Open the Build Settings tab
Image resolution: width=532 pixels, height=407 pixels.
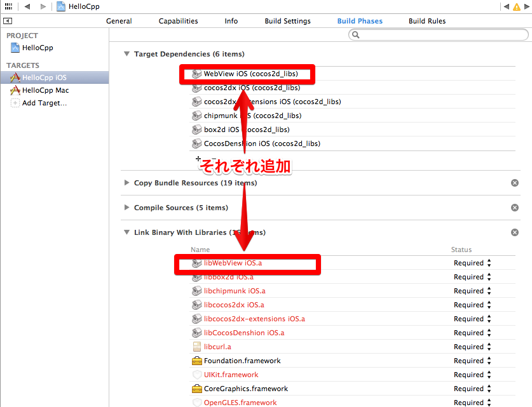287,21
